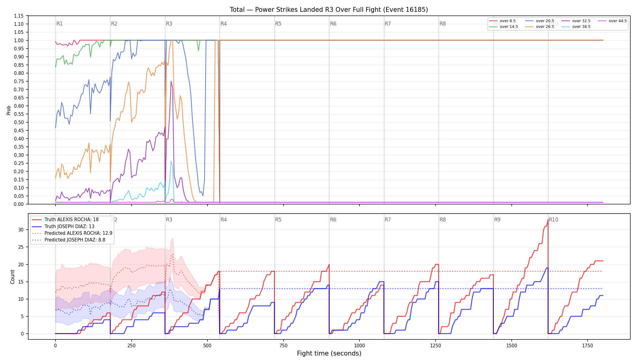Click the 'over 8.5' legend entry
Viewport: 637px width, 364px height.
(502, 21)
